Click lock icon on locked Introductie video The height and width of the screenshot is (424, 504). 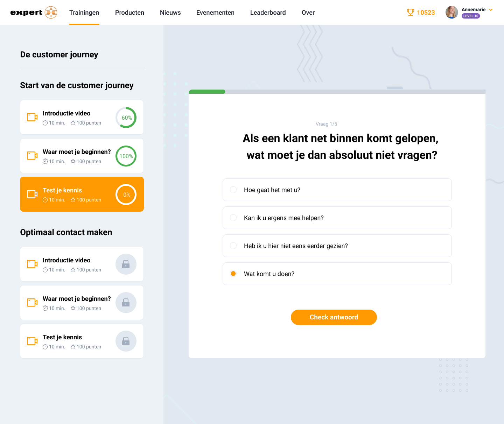pyautogui.click(x=126, y=264)
